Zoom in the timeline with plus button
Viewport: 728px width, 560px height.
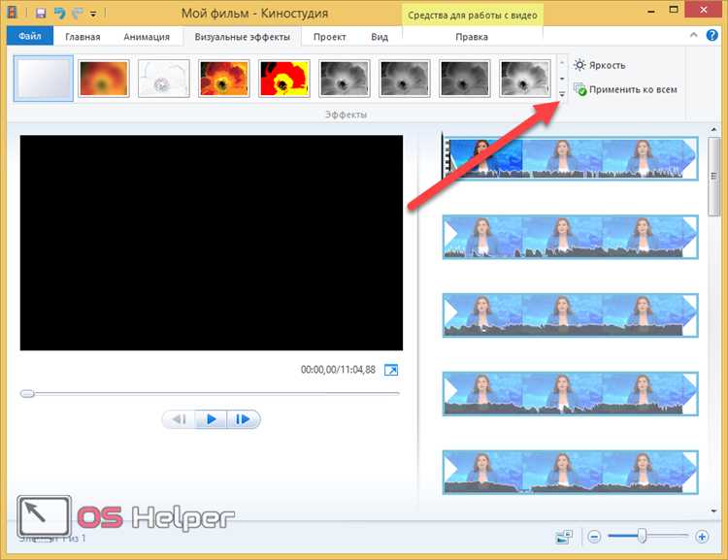(x=702, y=538)
